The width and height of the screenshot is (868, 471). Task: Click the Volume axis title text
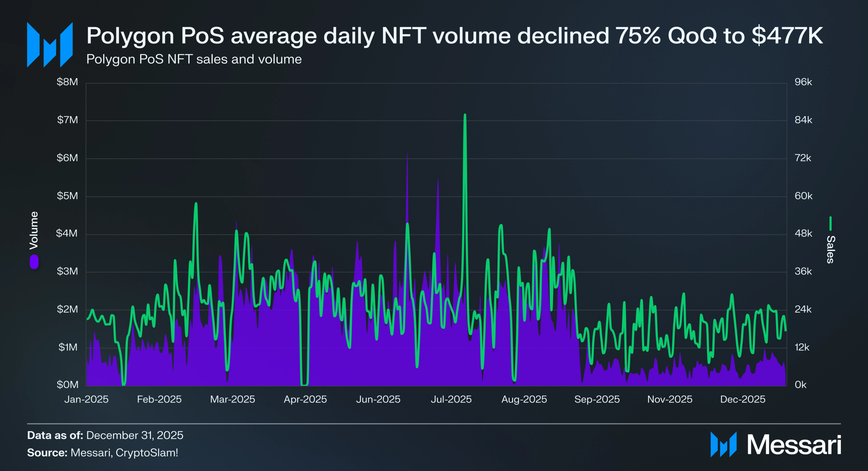tap(34, 230)
